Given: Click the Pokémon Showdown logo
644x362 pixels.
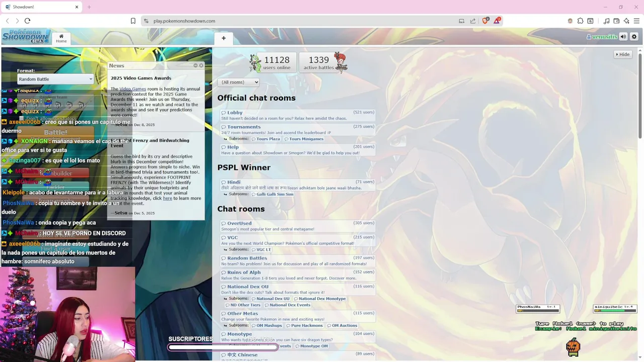Looking at the screenshot, I should click(26, 37).
